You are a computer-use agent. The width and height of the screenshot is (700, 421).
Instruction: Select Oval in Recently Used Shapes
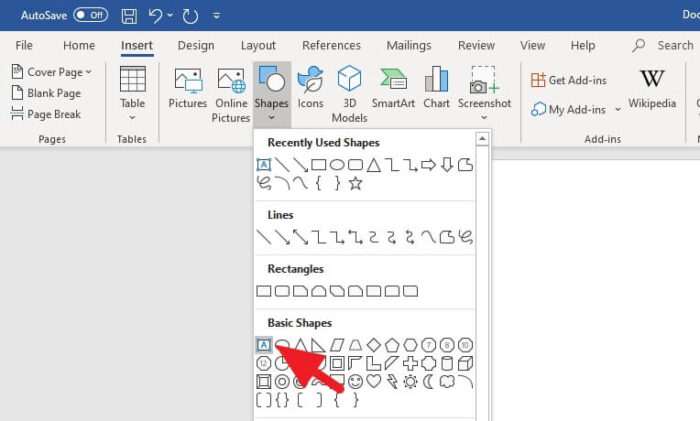coord(337,165)
